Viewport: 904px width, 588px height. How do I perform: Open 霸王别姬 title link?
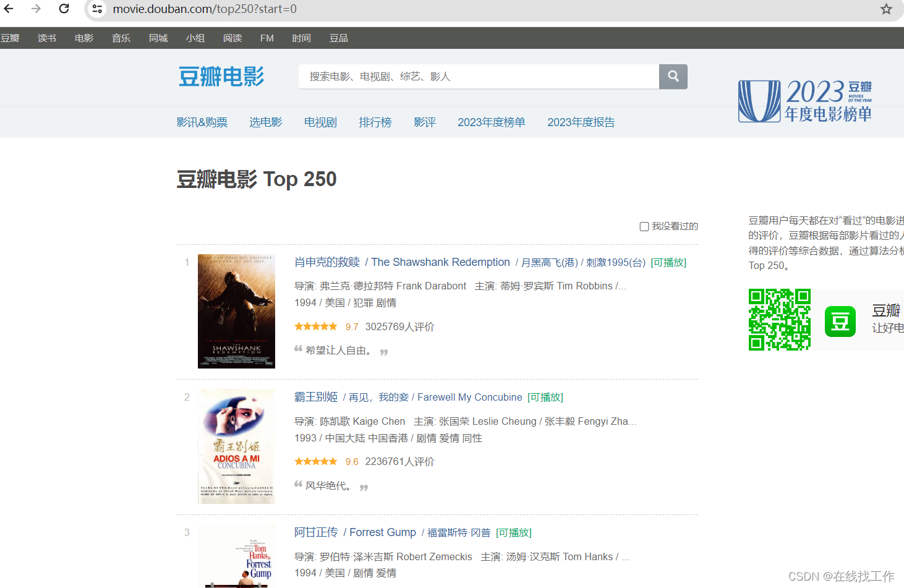point(316,397)
